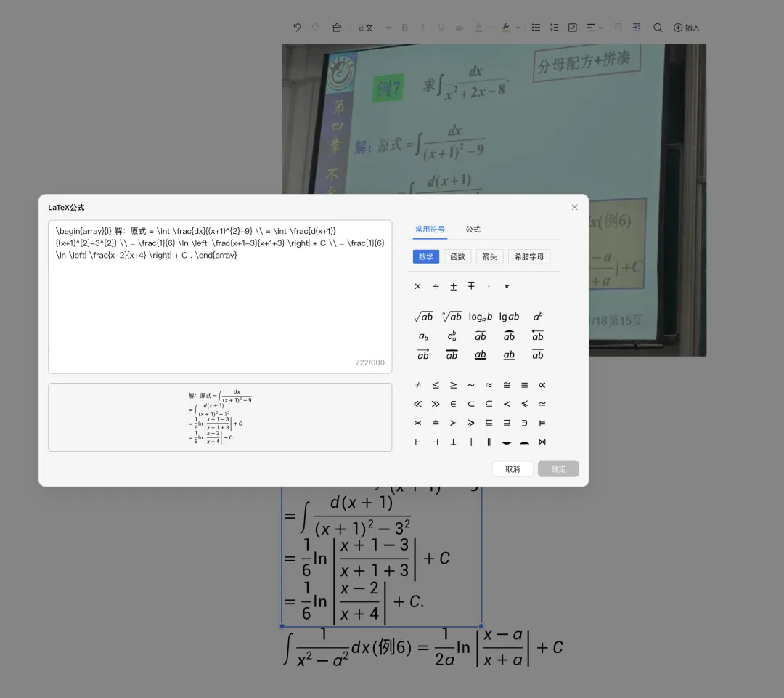Click inside the LaTeX code input area
The width and height of the screenshot is (784, 698).
220,297
